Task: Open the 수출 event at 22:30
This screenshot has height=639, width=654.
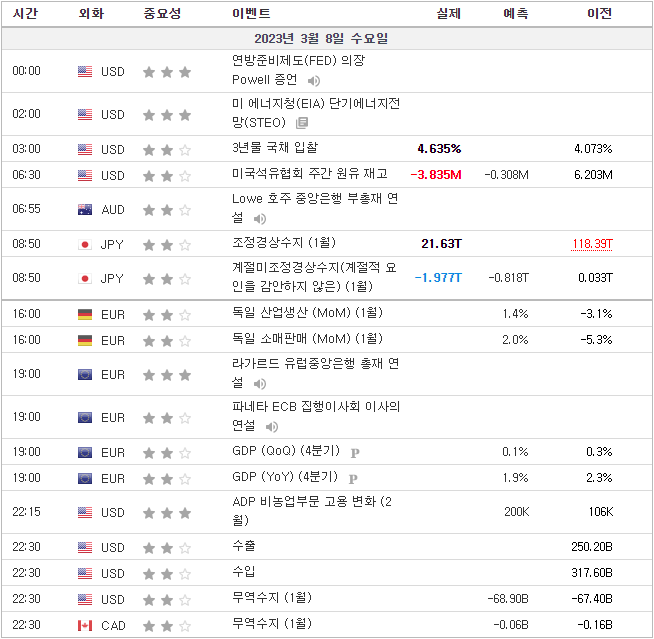Action: point(243,547)
